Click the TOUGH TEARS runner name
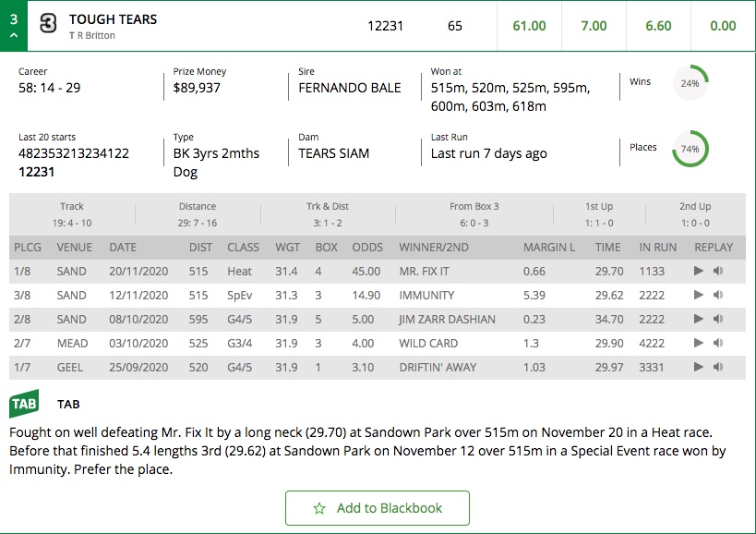Image resolution: width=756 pixels, height=534 pixels. [113, 19]
